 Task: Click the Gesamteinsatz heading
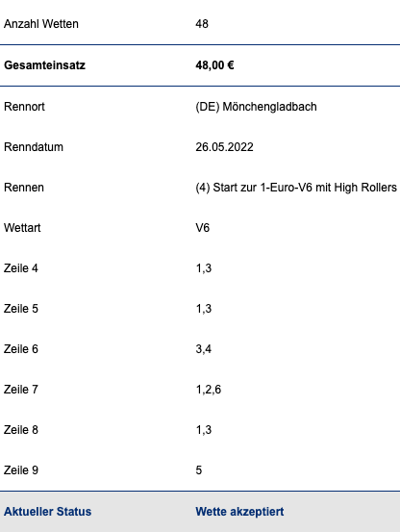44,65
